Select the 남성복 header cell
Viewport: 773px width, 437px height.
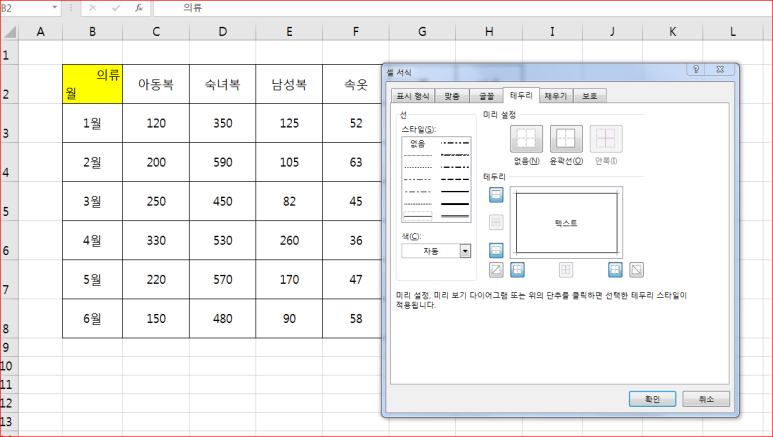[289, 84]
